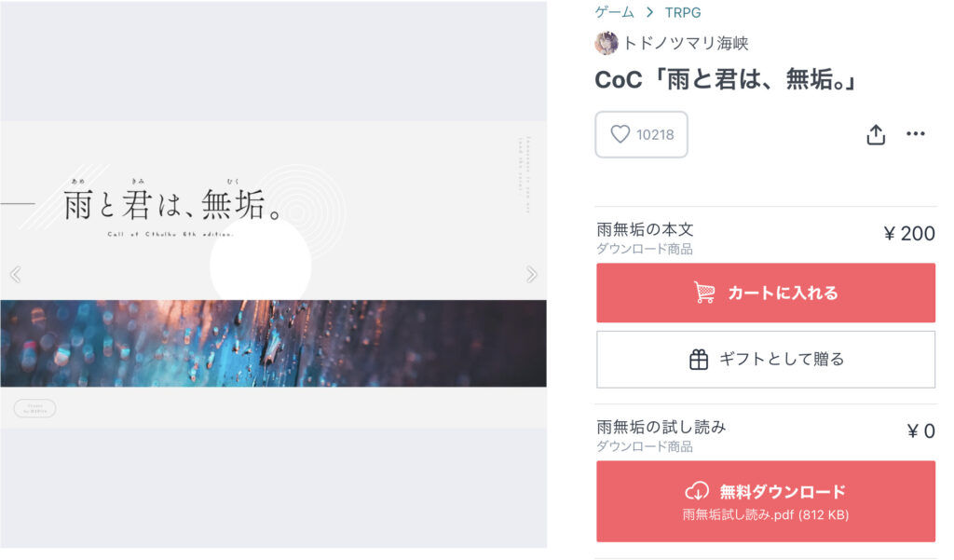Open the three-dots more options menu
The width and height of the screenshot is (954, 560).
(x=916, y=134)
